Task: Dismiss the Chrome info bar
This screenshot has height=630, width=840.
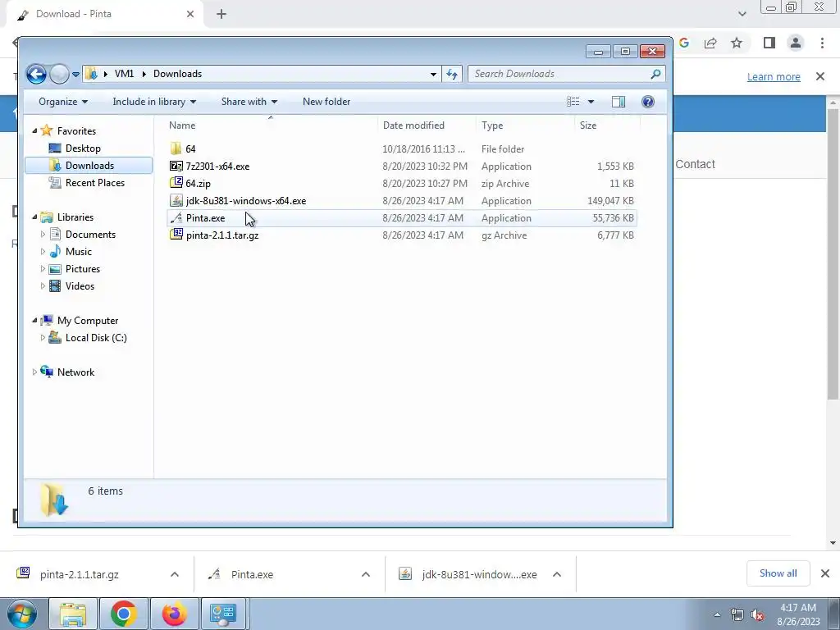Action: [820, 76]
